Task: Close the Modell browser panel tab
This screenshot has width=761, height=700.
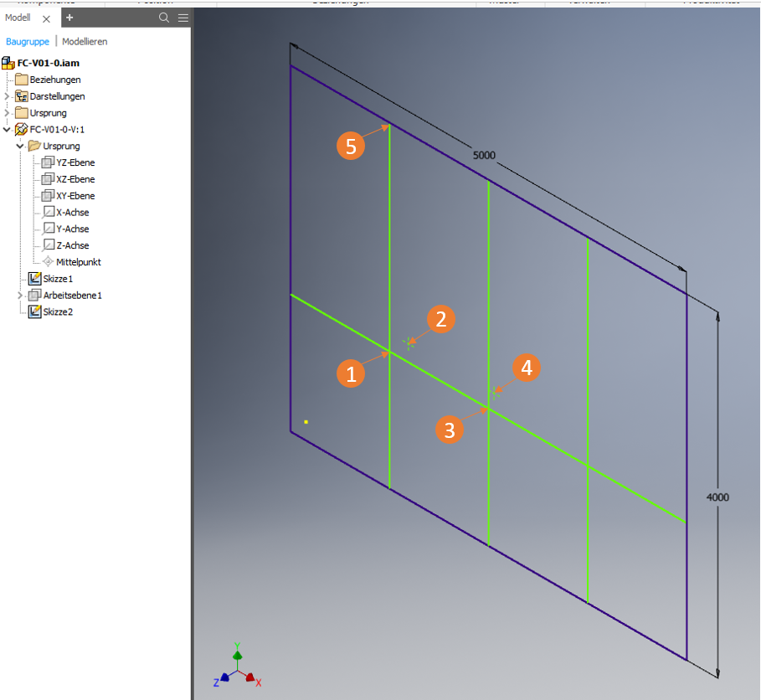Action: [x=47, y=19]
